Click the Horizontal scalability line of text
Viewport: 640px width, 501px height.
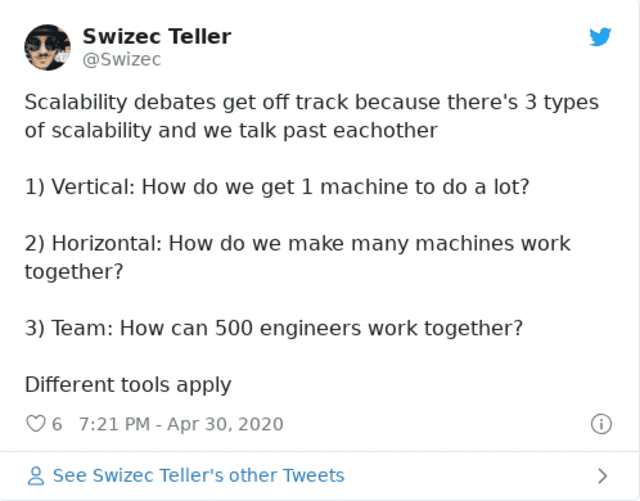point(297,257)
